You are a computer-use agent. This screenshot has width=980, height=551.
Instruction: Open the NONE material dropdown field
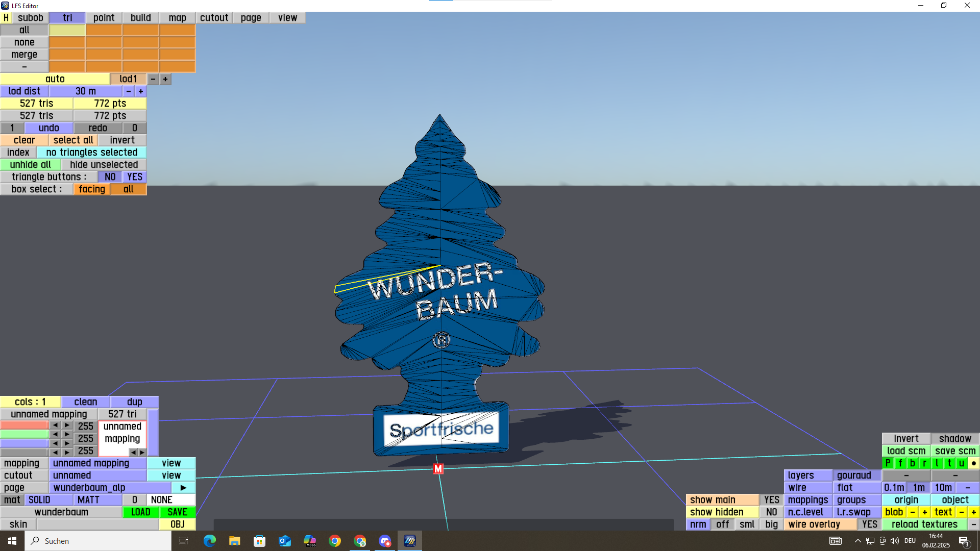pos(171,500)
